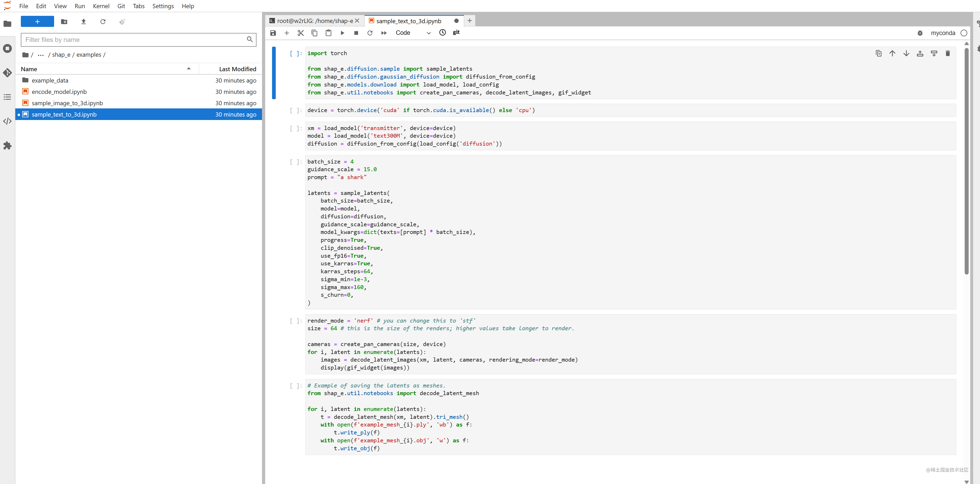Save the notebook with the disk icon
Screen dimensions: 980x484
point(273,33)
